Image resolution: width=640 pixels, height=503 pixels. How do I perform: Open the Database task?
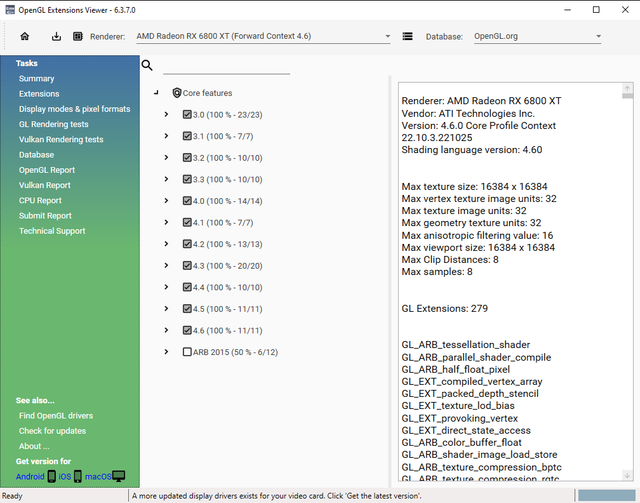pos(36,155)
